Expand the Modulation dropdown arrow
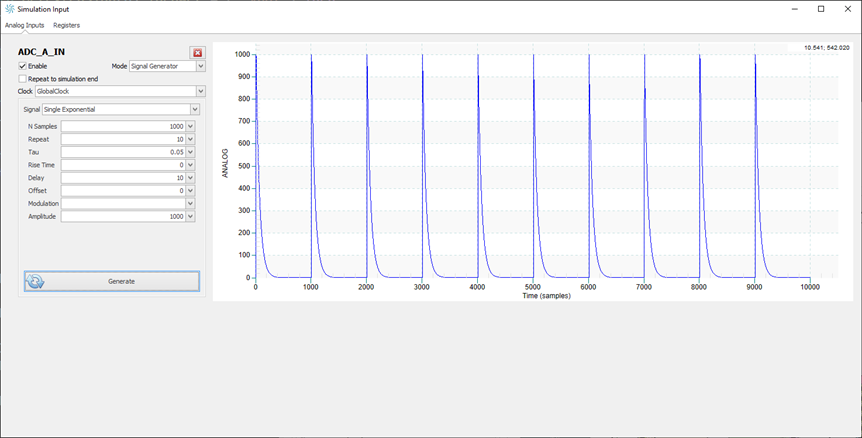Screen dimensions: 862x438 click(x=190, y=203)
